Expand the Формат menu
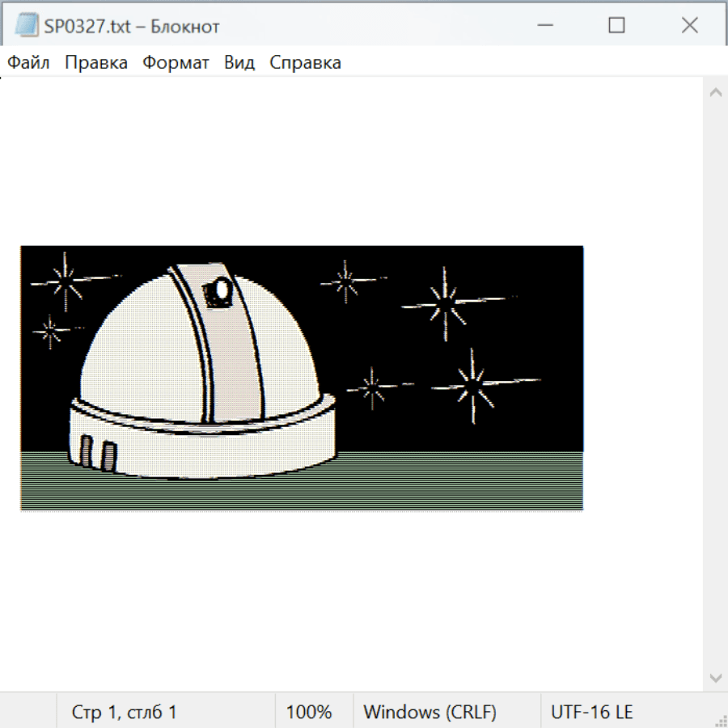This screenshot has height=728, width=728. [176, 63]
